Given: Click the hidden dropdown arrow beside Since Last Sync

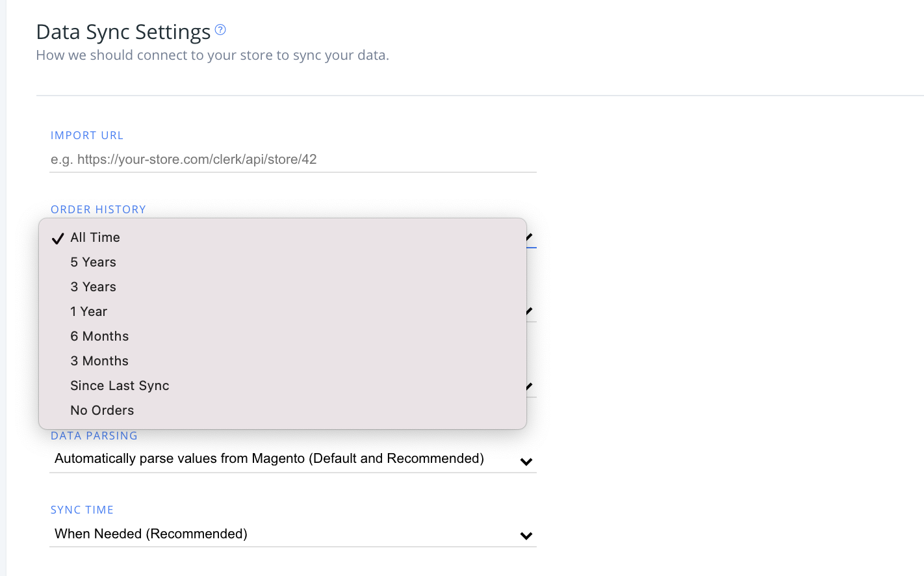Looking at the screenshot, I should pos(530,386).
